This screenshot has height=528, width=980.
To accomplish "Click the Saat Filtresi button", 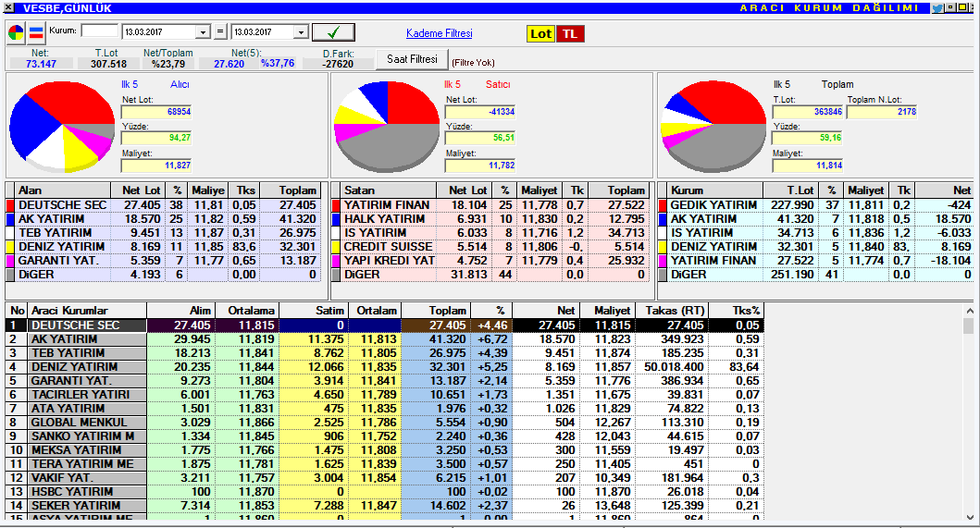I will point(412,59).
